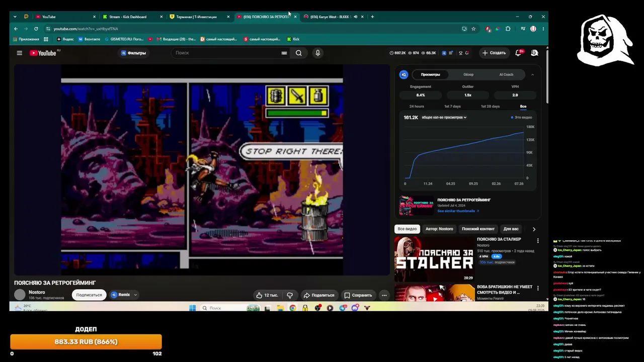Click the Сохранить save button
Image resolution: width=644 pixels, height=362 pixels.
point(358,295)
